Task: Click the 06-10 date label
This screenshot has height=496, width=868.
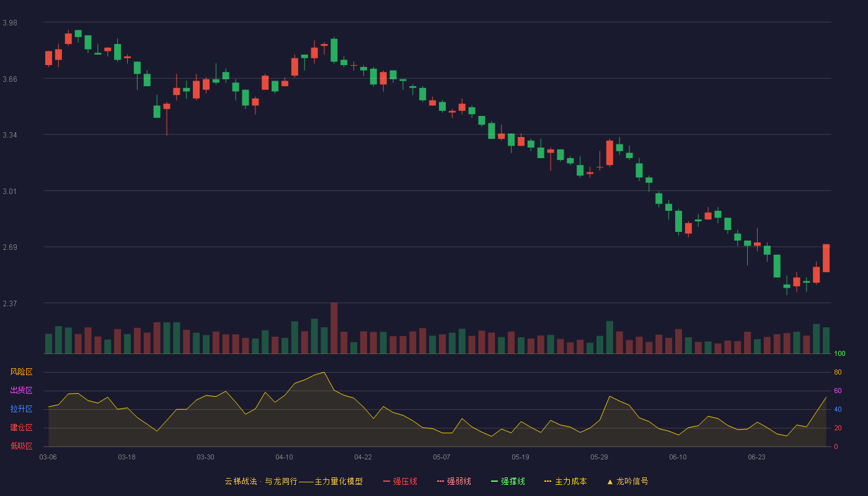Action: pos(678,457)
